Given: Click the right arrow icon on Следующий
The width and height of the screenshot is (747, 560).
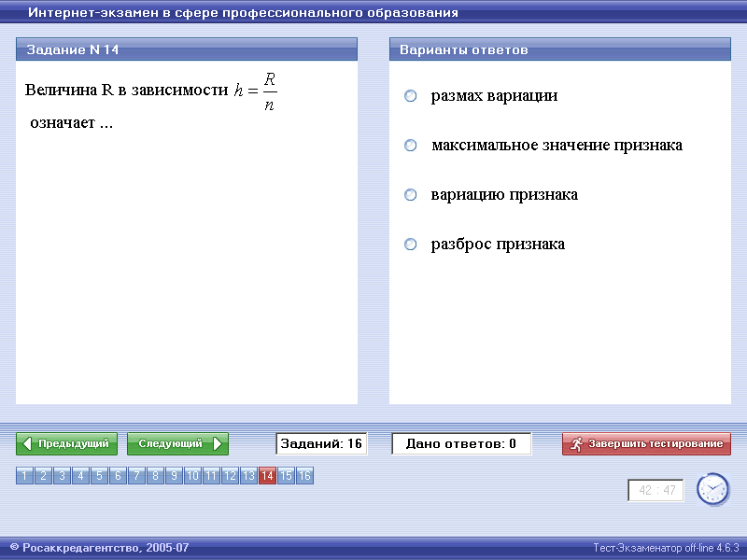Looking at the screenshot, I should [x=218, y=444].
